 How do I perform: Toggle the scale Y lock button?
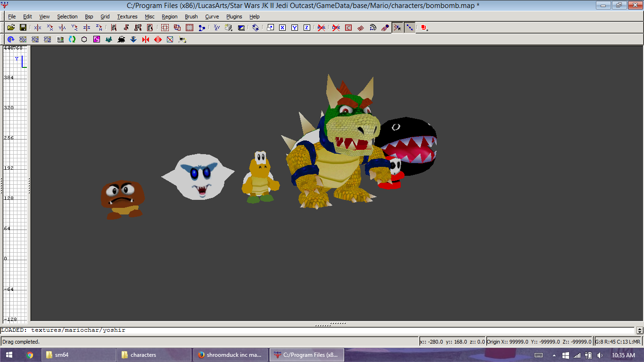(x=295, y=28)
